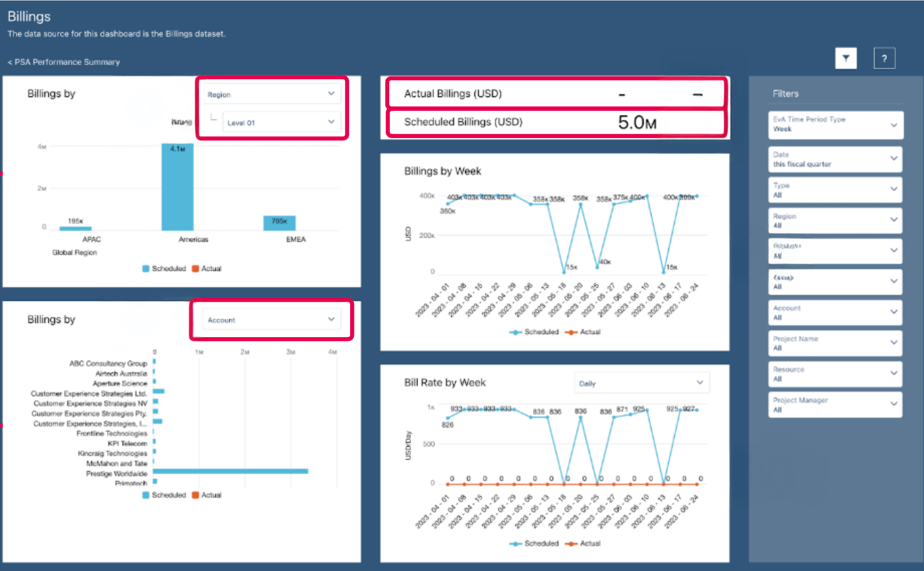Image resolution: width=924 pixels, height=571 pixels.
Task: Change the Daily dropdown on Bill Rate by Week
Action: 641,383
